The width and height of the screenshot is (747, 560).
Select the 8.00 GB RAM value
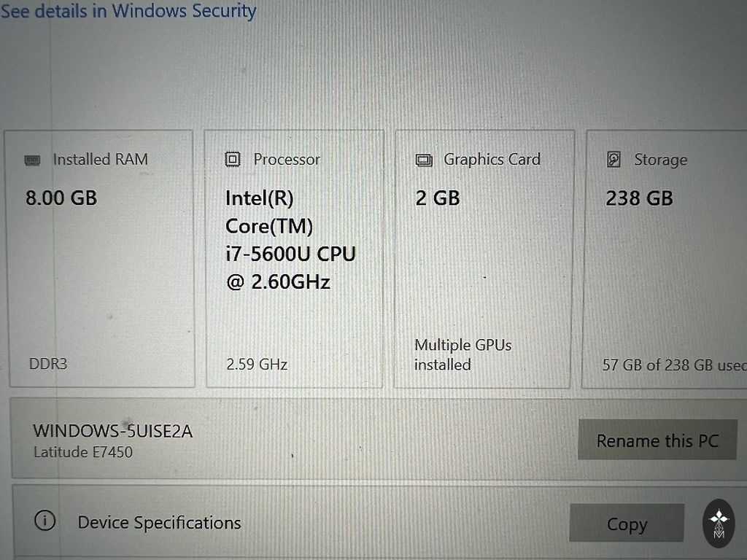point(61,198)
